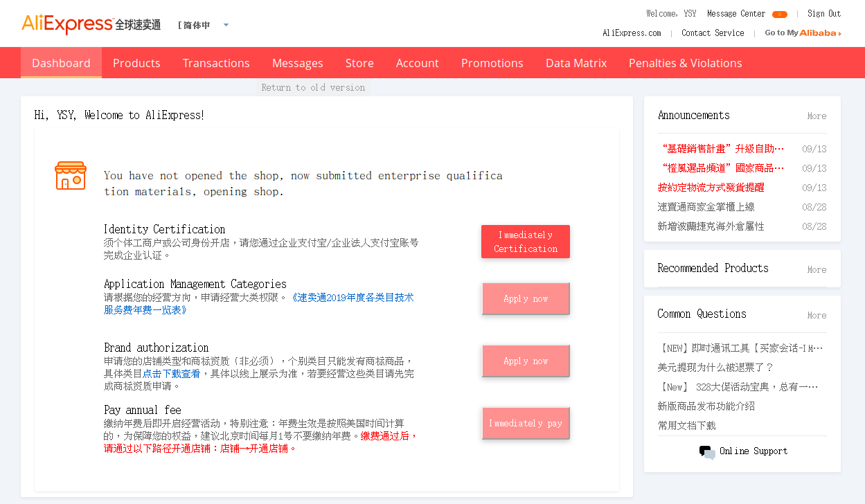
Task: Click Contact Service link
Action: click(713, 33)
